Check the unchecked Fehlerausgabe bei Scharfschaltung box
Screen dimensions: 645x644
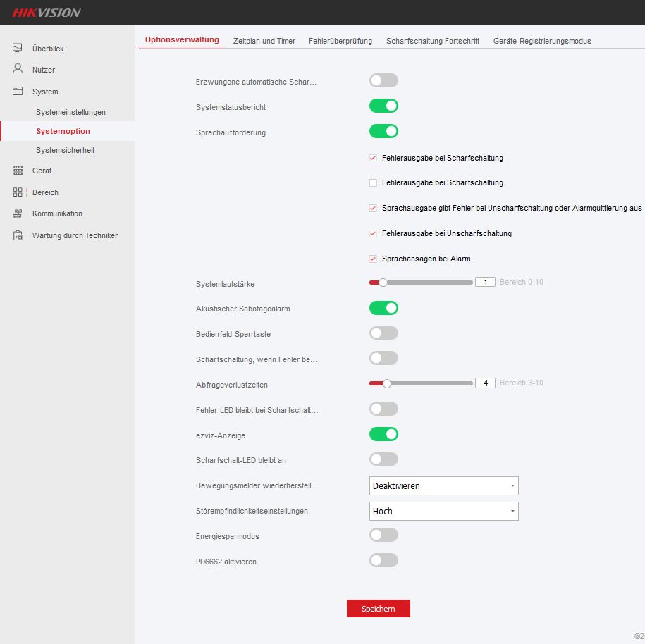[x=374, y=182]
